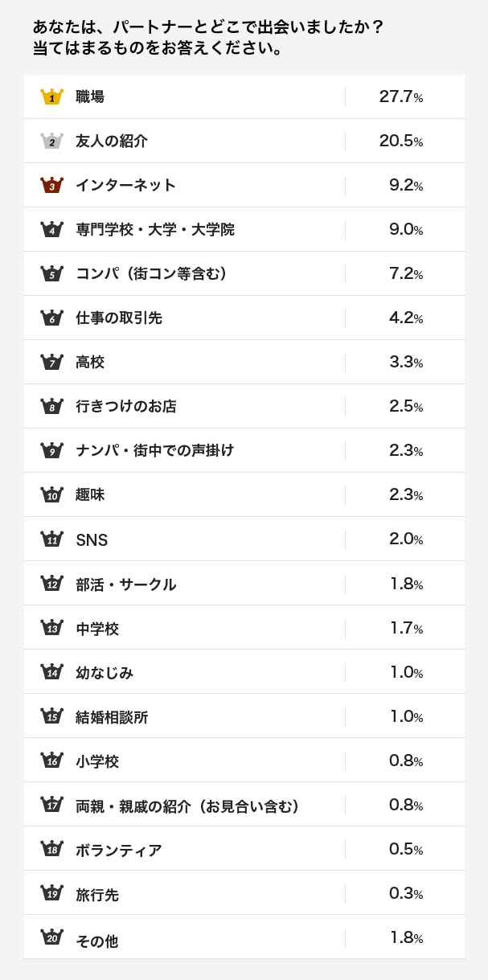Select the rank 20 crown beside その他
The width and height of the screenshot is (488, 980).
(x=51, y=937)
